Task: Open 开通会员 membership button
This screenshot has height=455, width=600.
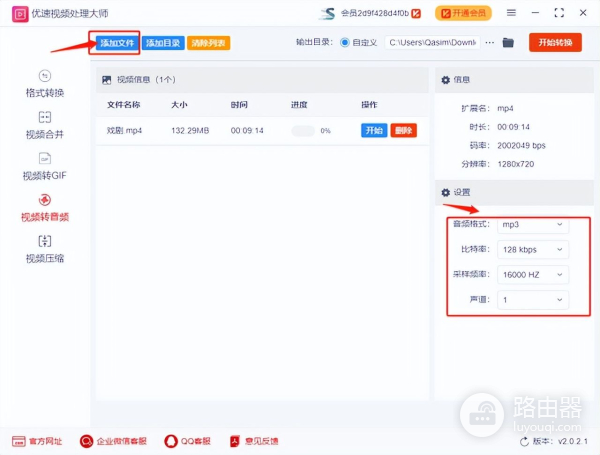Action: (463, 13)
